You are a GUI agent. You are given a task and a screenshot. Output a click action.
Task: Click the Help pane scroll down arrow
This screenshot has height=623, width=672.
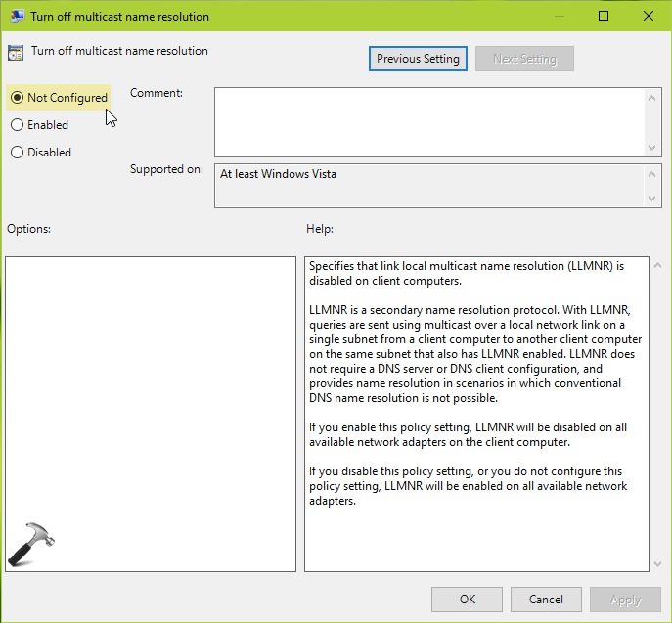coord(658,564)
